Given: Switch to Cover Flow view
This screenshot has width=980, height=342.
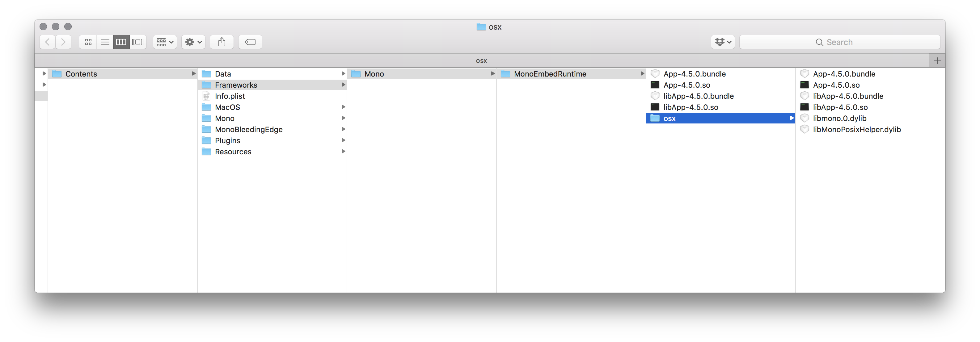Looking at the screenshot, I should pos(138,42).
